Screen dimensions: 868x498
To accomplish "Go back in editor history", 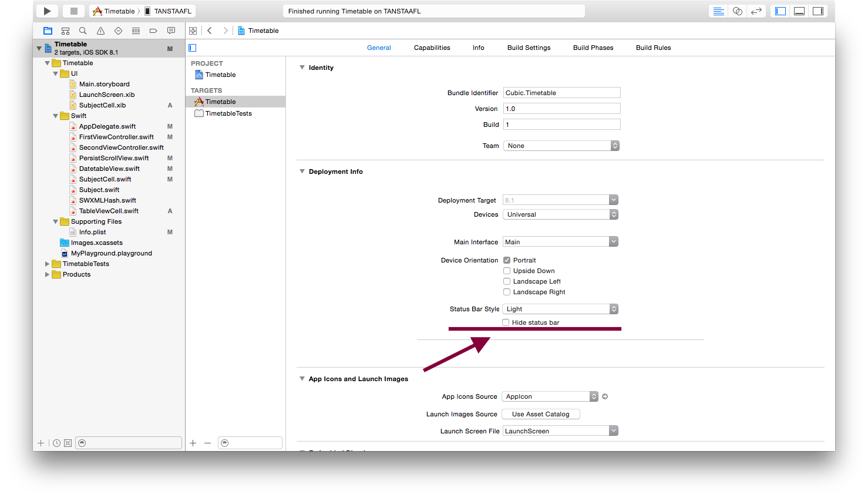I will (x=210, y=31).
